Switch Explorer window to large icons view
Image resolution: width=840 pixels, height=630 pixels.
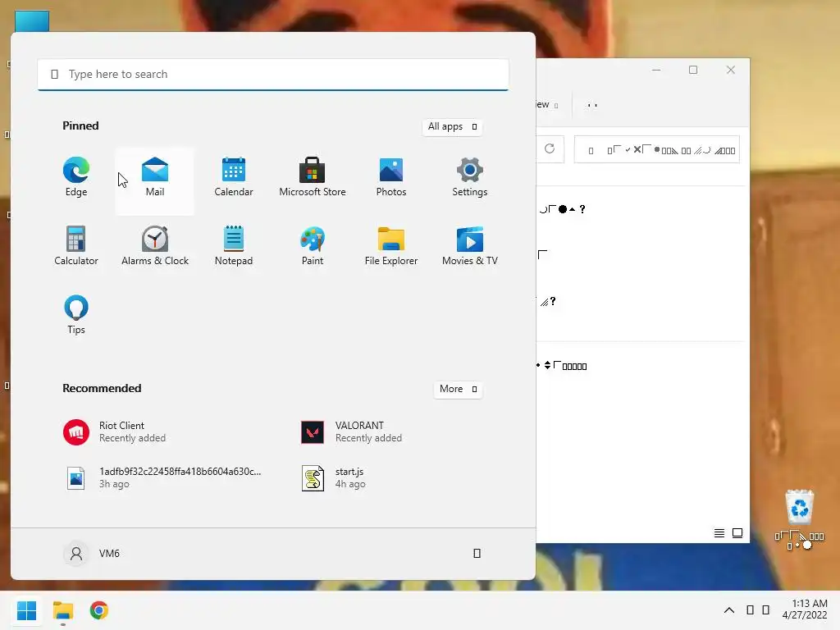point(737,533)
